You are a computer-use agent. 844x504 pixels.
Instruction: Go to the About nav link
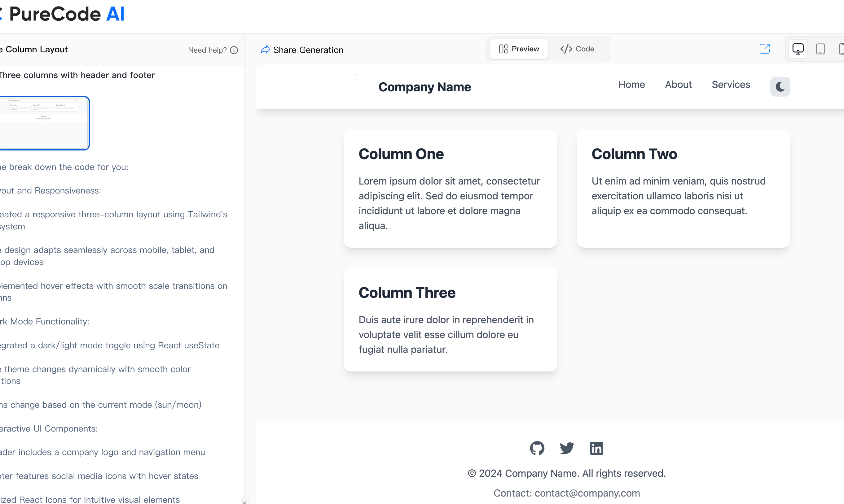point(678,85)
